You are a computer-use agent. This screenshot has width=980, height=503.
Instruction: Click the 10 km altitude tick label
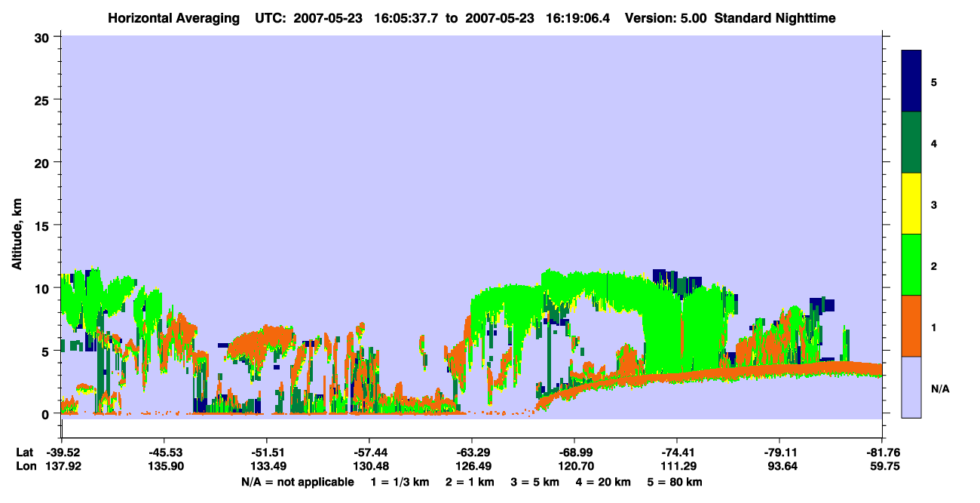[x=43, y=288]
